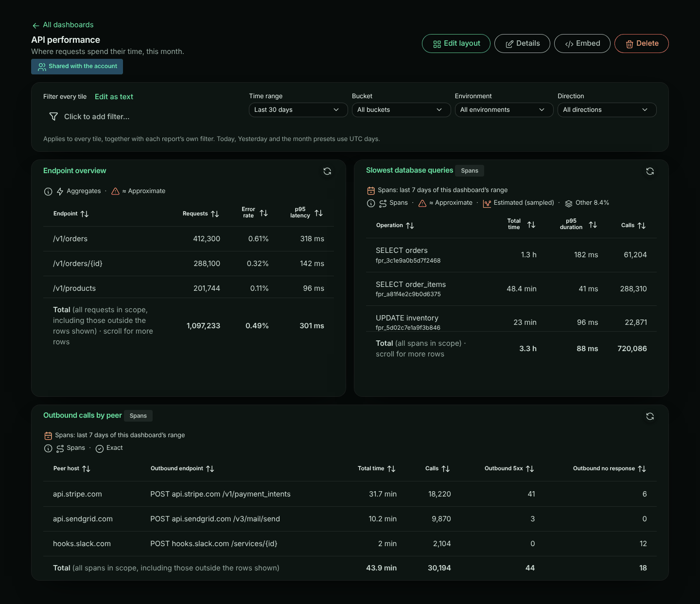The image size is (700, 604).
Task: Click the Click to add filter field
Action: pos(97,117)
